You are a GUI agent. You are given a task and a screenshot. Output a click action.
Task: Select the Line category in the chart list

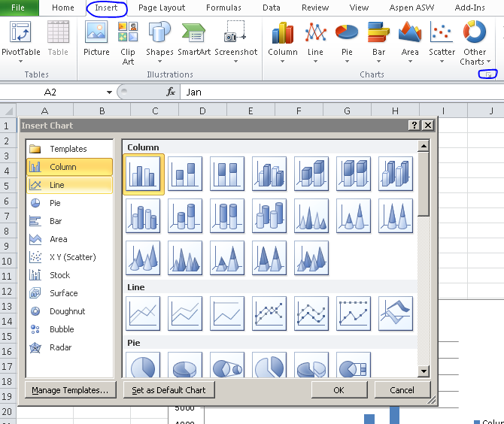coord(69,185)
